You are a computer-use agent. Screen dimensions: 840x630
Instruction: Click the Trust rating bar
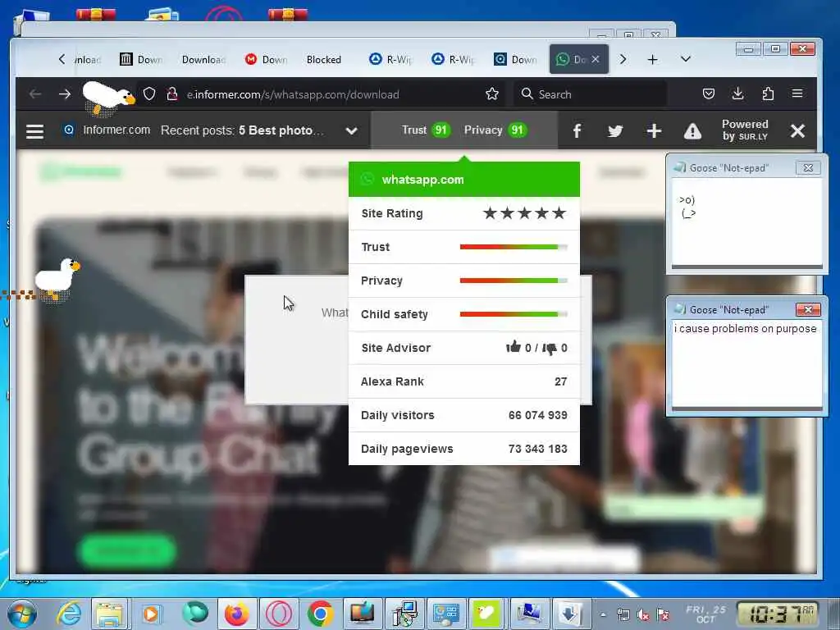click(514, 247)
